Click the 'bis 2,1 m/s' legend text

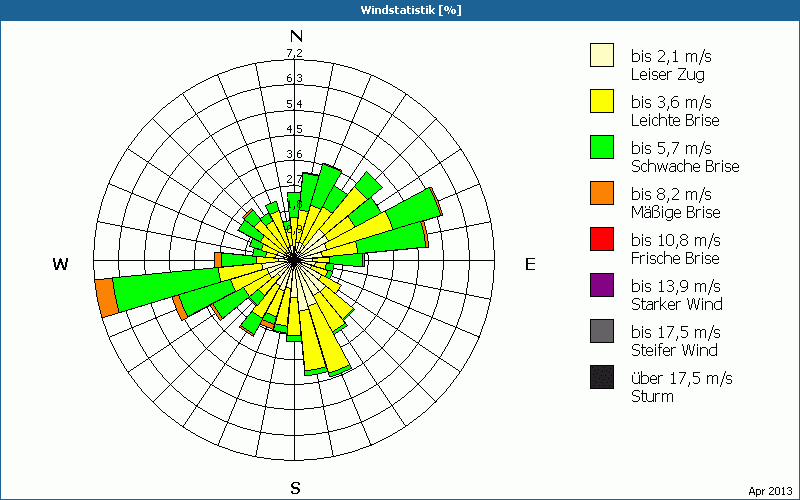pos(671,56)
